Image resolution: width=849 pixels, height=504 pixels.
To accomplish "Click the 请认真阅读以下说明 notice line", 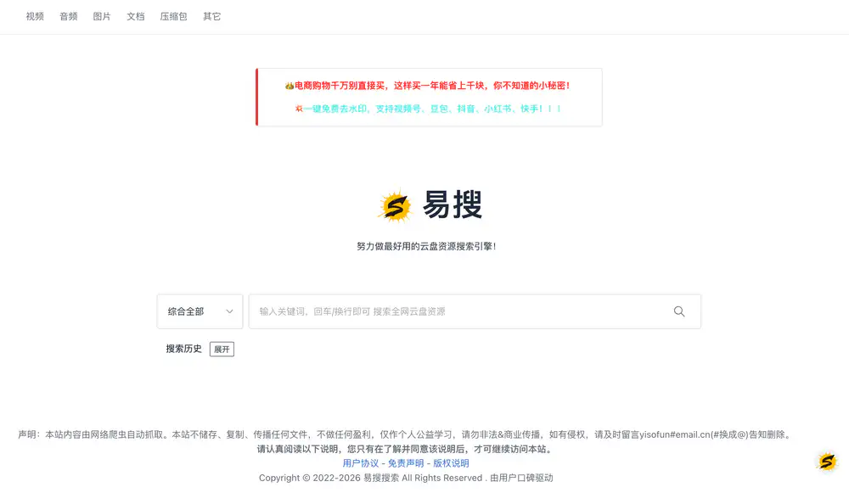I will point(406,450).
